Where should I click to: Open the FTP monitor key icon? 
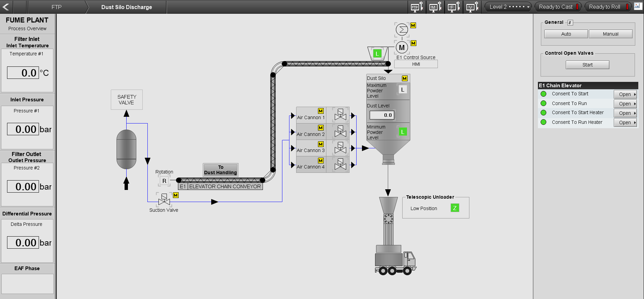point(417,7)
